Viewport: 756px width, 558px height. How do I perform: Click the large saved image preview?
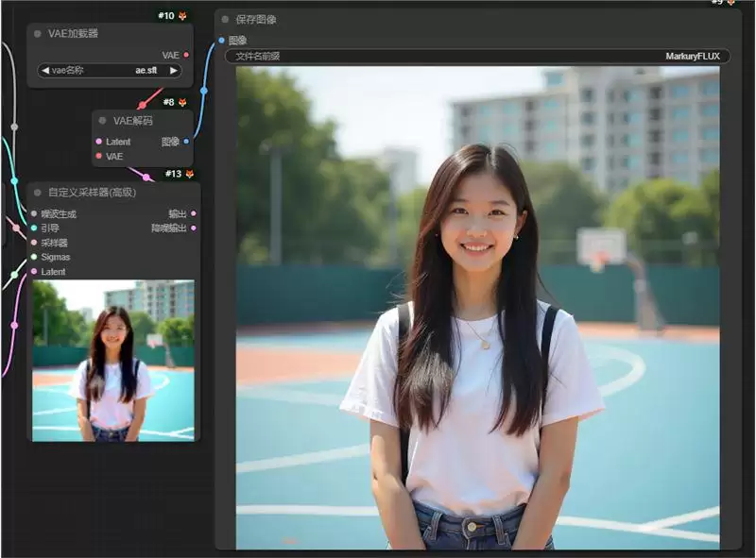coord(478,308)
